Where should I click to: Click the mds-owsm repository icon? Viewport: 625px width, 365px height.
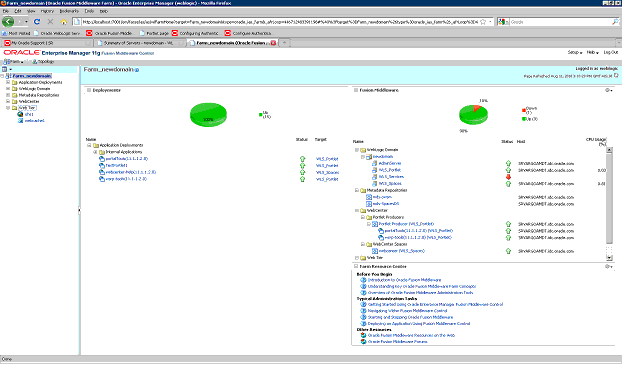tap(369, 197)
